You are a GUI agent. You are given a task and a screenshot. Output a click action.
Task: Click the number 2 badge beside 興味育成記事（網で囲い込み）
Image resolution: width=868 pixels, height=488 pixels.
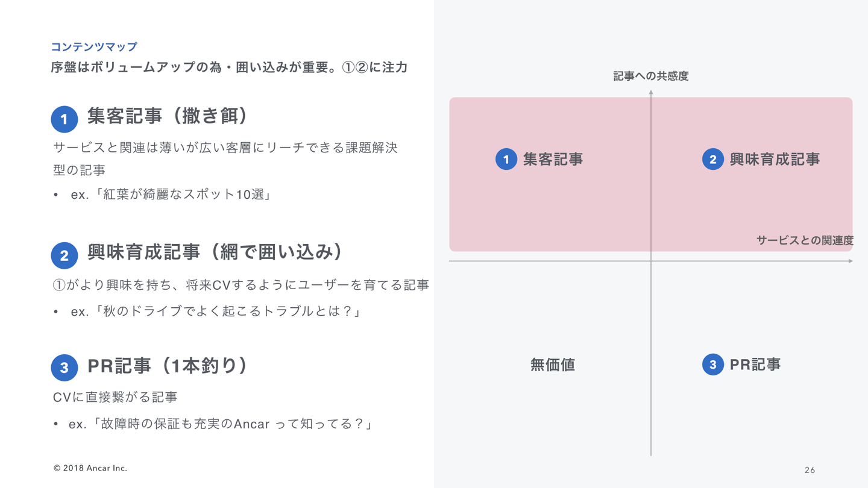(x=64, y=256)
